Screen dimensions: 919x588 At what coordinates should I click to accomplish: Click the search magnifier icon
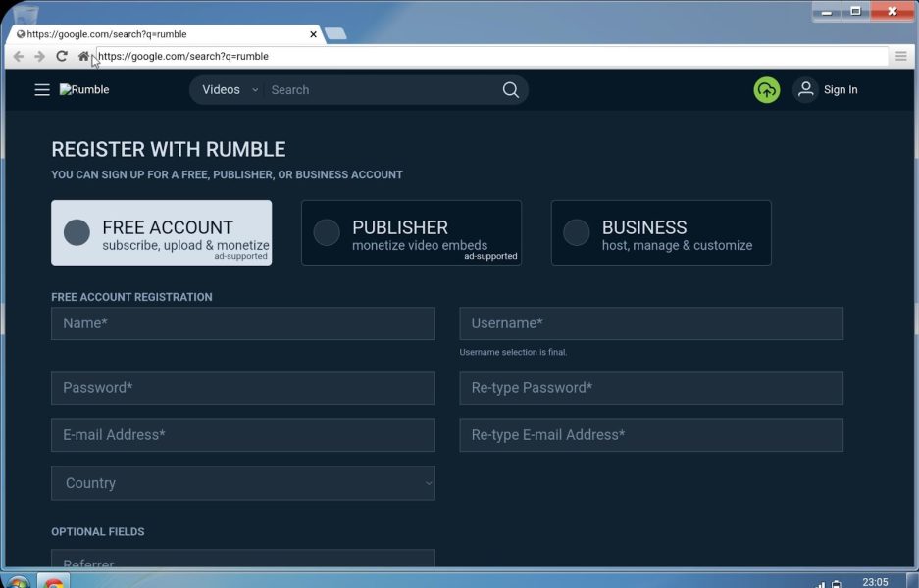(510, 89)
